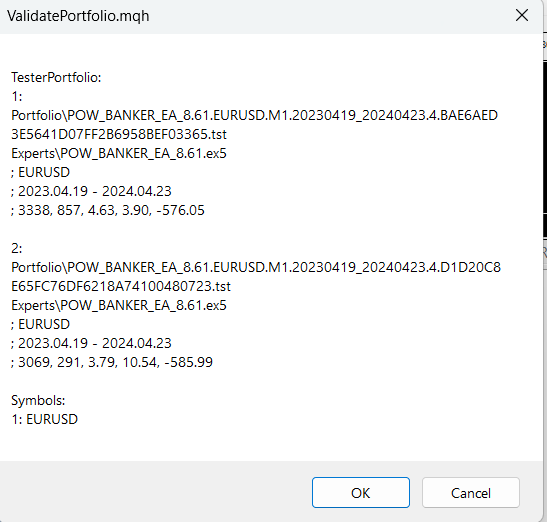Click the Experts\POW_BANKER_EA_8.61.ex5 line of entry 2
This screenshot has height=522, width=547.
(119, 305)
